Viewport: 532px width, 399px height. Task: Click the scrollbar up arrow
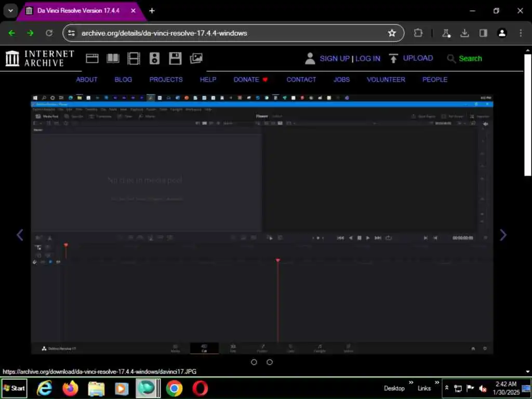(528, 50)
